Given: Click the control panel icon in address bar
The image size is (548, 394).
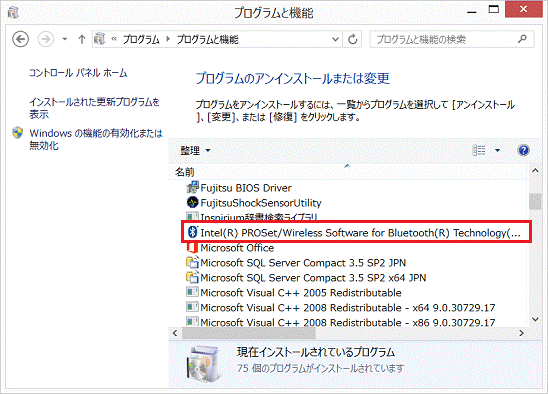Looking at the screenshot, I should point(100,39).
